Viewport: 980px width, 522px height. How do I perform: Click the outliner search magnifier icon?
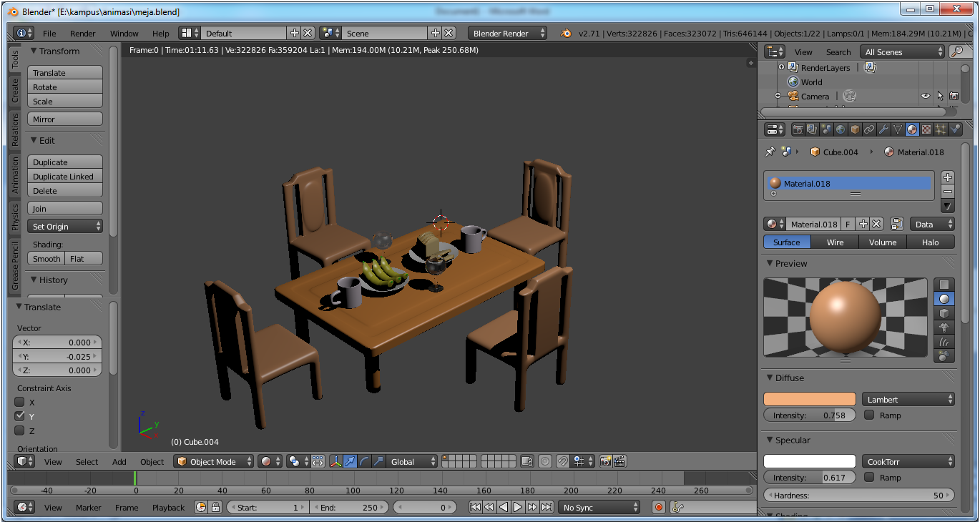click(x=956, y=51)
